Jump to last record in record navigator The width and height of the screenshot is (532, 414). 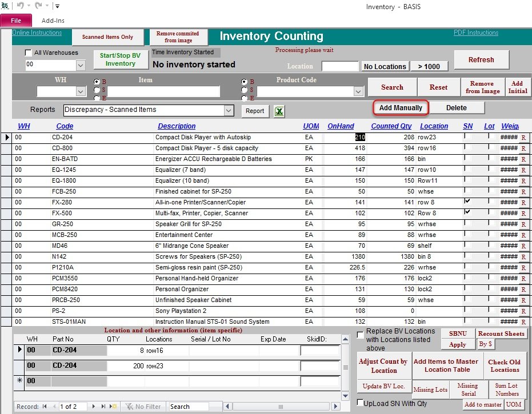[x=103, y=407]
